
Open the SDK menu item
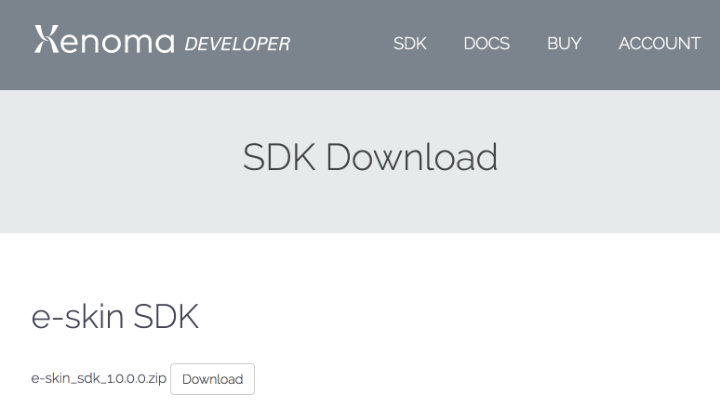click(410, 44)
